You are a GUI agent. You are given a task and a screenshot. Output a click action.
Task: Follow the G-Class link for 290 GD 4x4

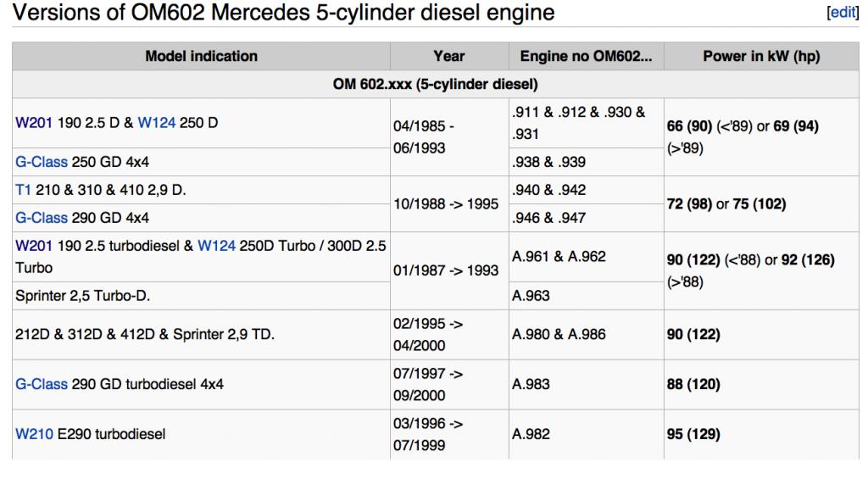42,218
